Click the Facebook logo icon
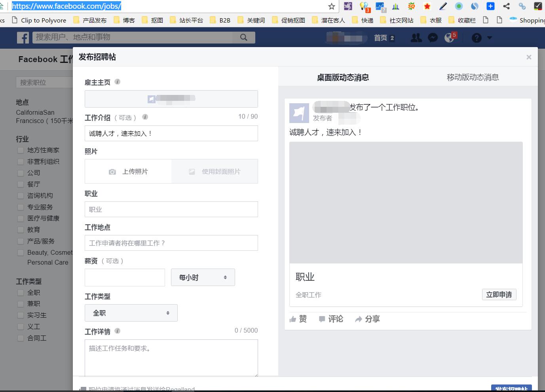This screenshot has width=545, height=392. point(23,38)
